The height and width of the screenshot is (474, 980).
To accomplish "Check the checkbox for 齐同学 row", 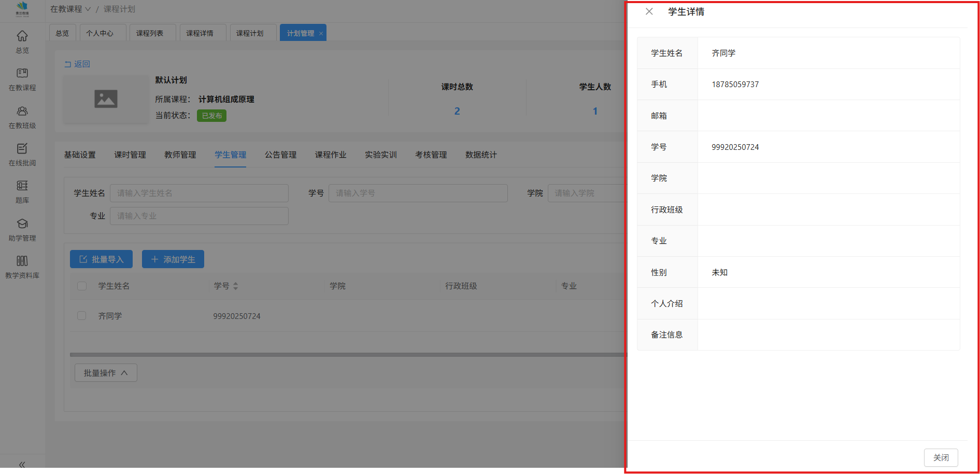I will [x=82, y=316].
